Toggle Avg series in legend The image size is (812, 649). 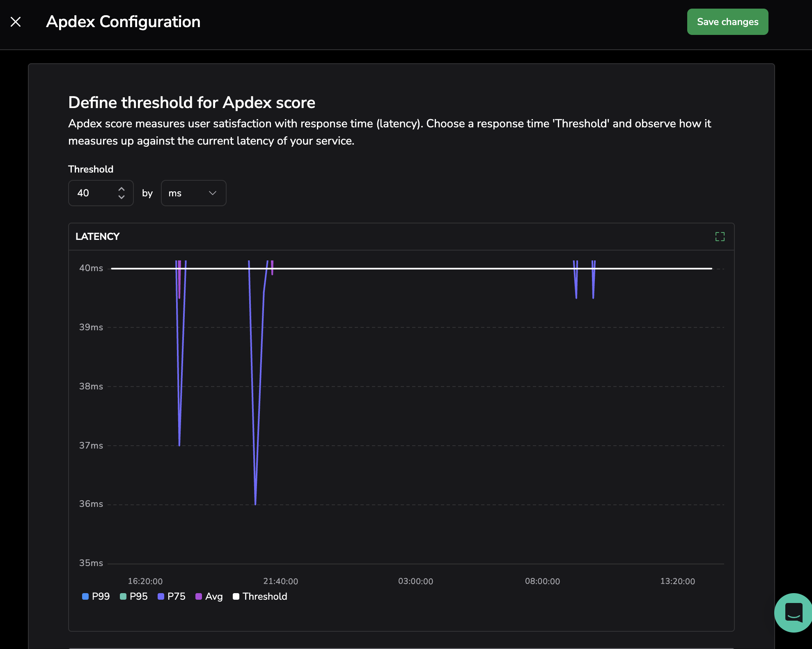point(213,596)
